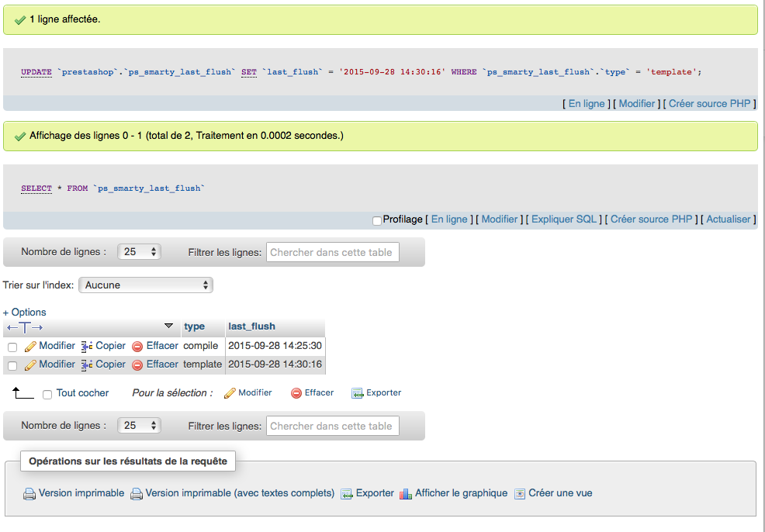Click red delete icon in compile row
The image size is (765, 532).
(137, 347)
